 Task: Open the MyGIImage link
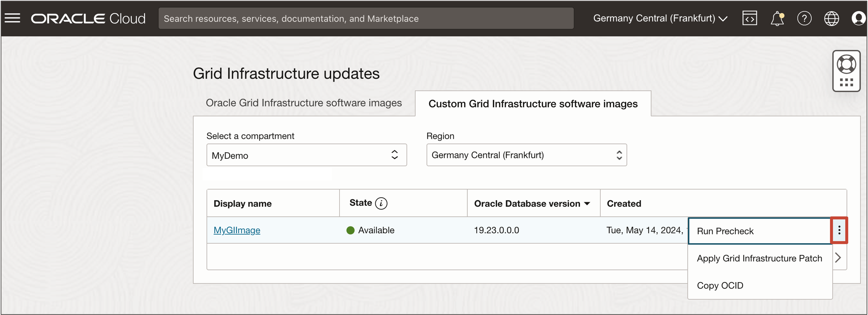click(237, 230)
